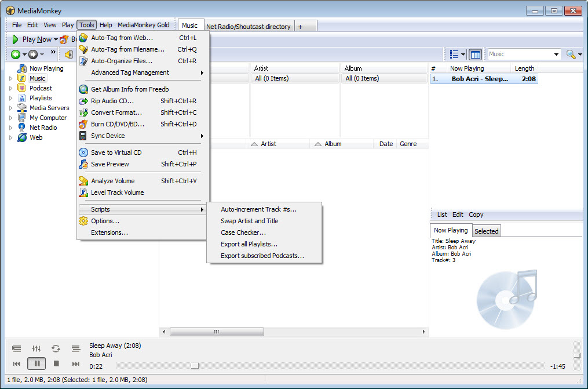Select the Bob Acri - Sleep Away row
The width and height of the screenshot is (588, 389).
(x=484, y=79)
